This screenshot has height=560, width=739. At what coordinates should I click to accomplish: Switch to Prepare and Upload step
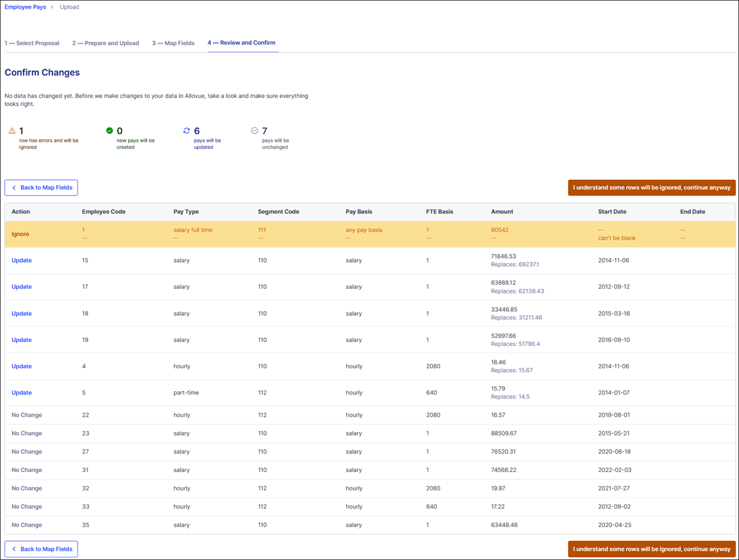pyautogui.click(x=105, y=43)
